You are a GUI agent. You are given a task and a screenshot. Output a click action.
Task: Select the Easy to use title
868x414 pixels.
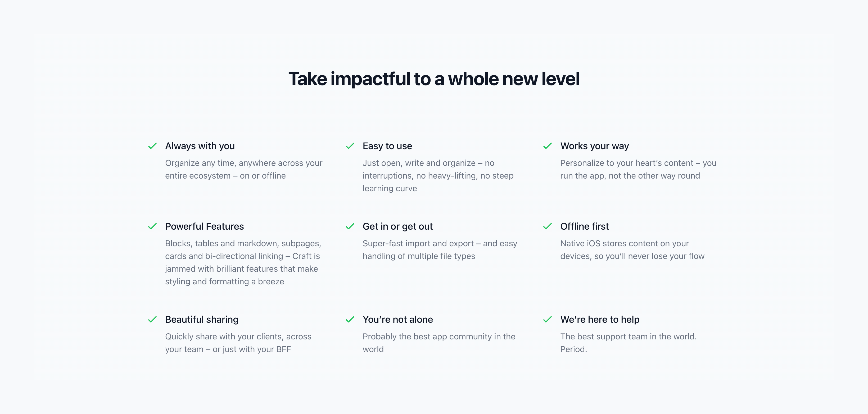point(387,146)
